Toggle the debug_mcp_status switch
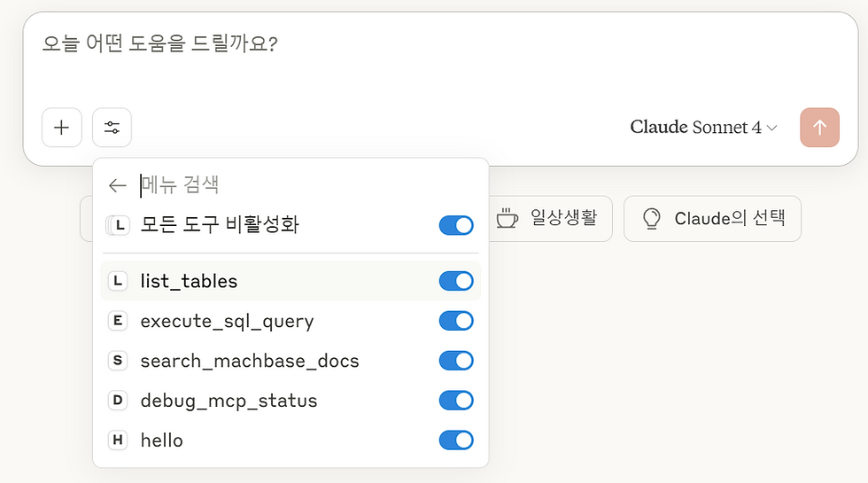The image size is (868, 483). pyautogui.click(x=456, y=401)
